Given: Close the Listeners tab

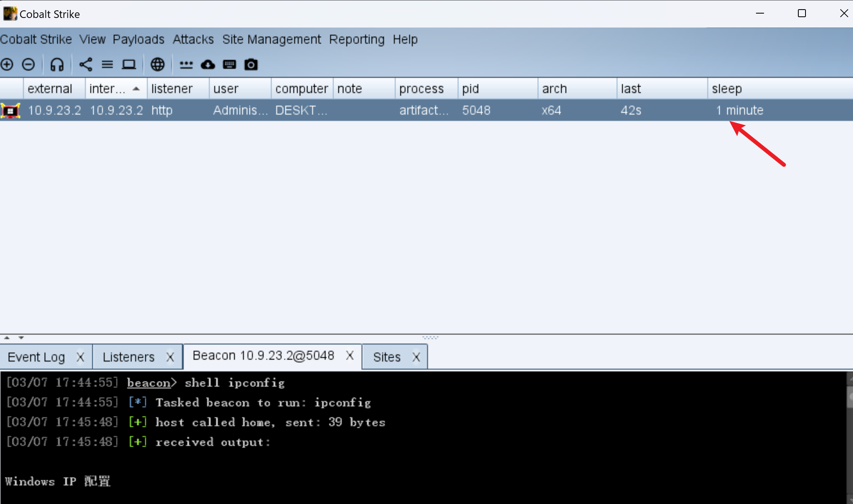Looking at the screenshot, I should (170, 356).
